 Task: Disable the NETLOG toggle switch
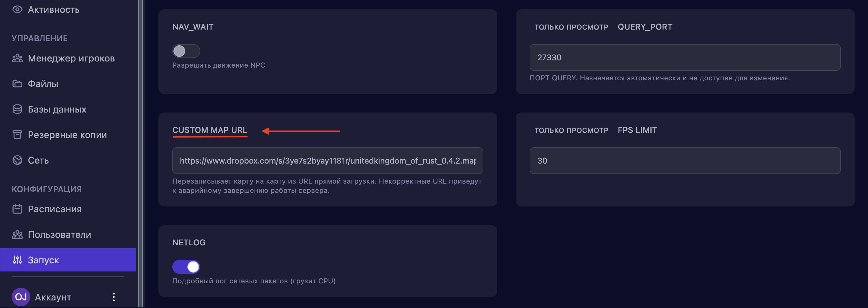[186, 267]
